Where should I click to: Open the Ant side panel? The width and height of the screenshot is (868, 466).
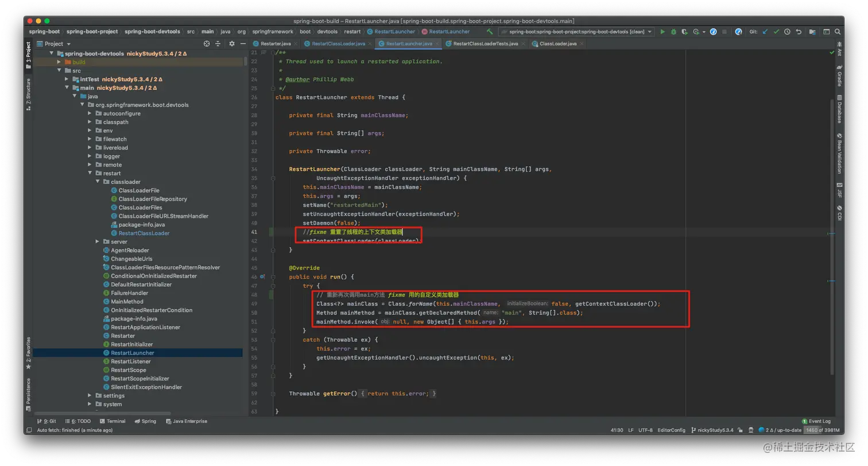(x=839, y=49)
